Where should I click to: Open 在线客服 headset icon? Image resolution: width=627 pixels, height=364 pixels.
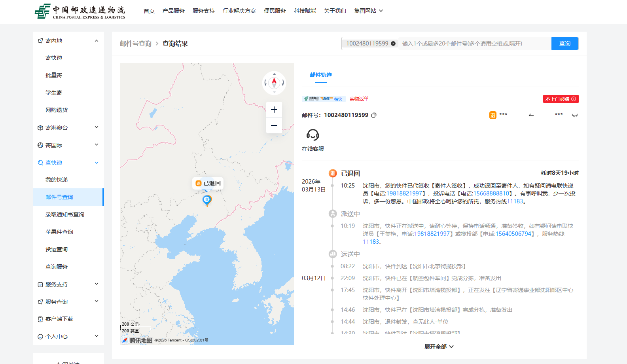pos(313,135)
